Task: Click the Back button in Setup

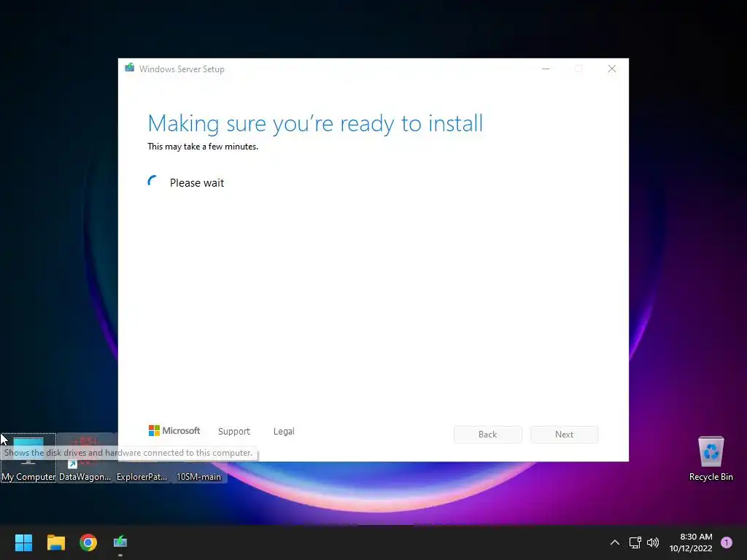Action: [488, 435]
